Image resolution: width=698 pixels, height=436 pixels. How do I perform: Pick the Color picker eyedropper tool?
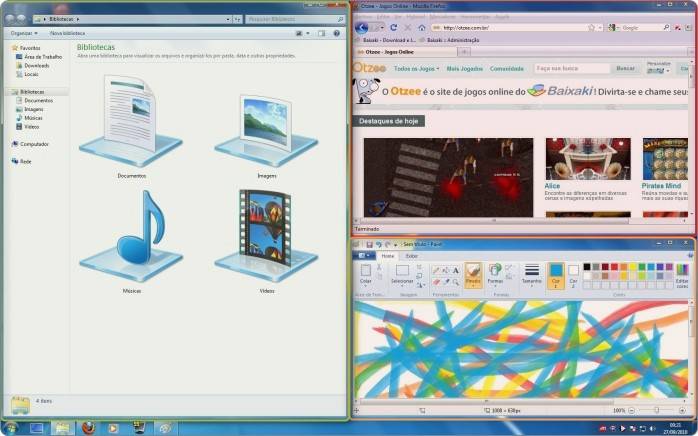pos(446,282)
